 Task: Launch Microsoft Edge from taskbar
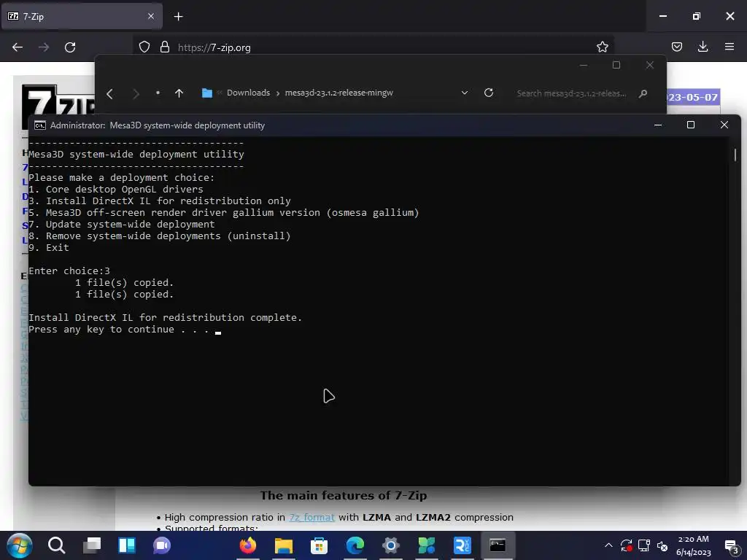coord(355,545)
